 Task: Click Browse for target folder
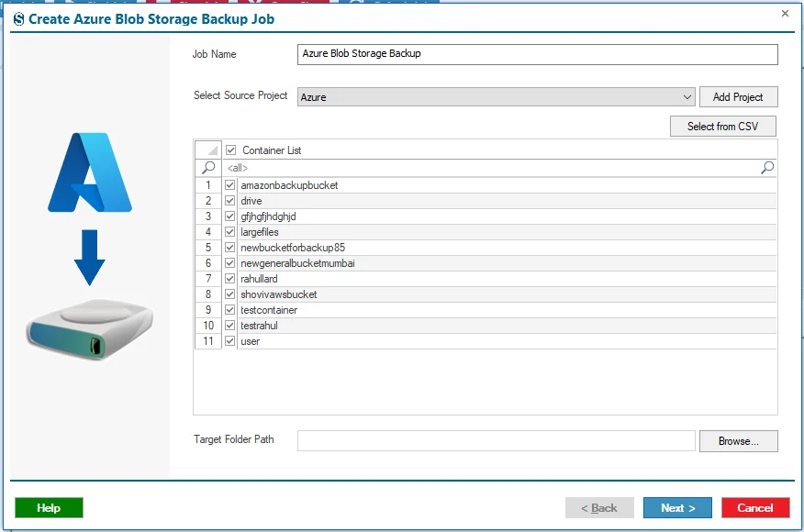pos(738,441)
